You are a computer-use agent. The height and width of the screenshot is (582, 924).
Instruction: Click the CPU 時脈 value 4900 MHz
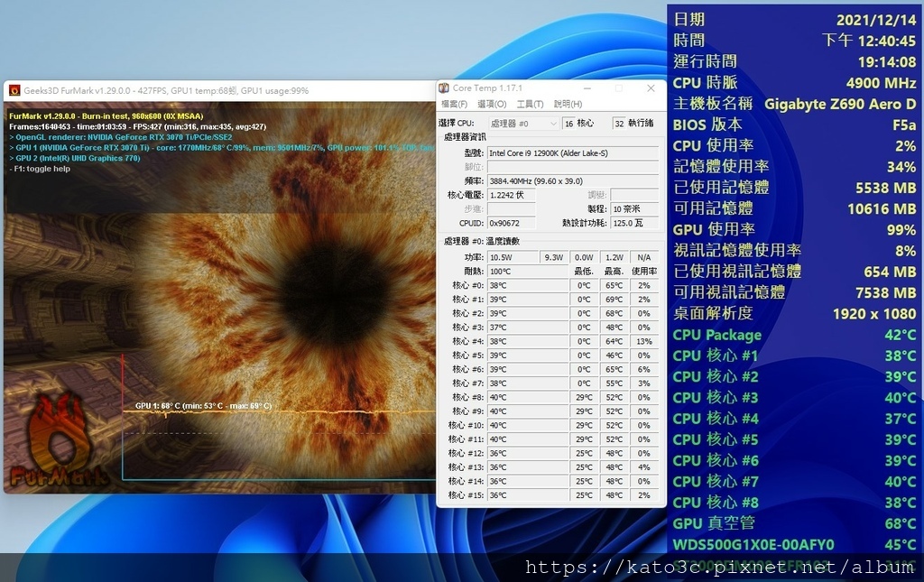click(x=881, y=83)
